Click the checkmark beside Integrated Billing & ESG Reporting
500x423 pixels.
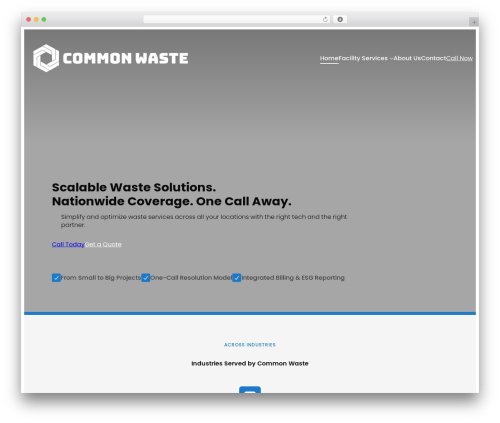(x=237, y=278)
